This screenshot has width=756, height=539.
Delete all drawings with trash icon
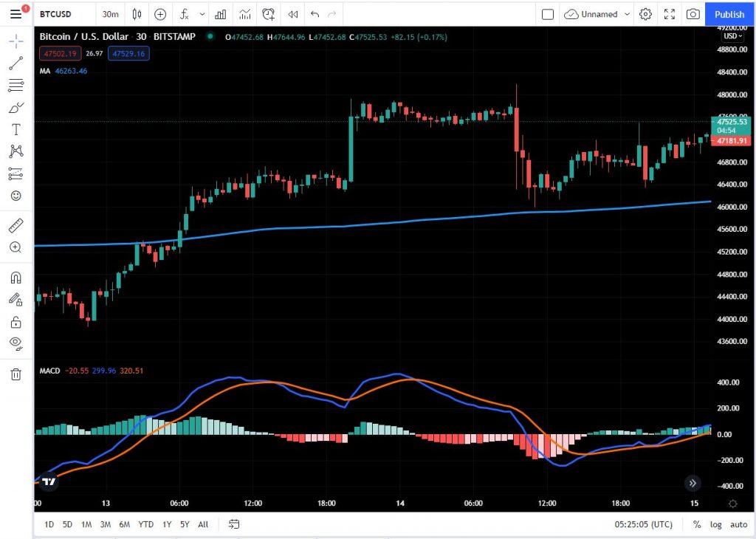(x=16, y=374)
